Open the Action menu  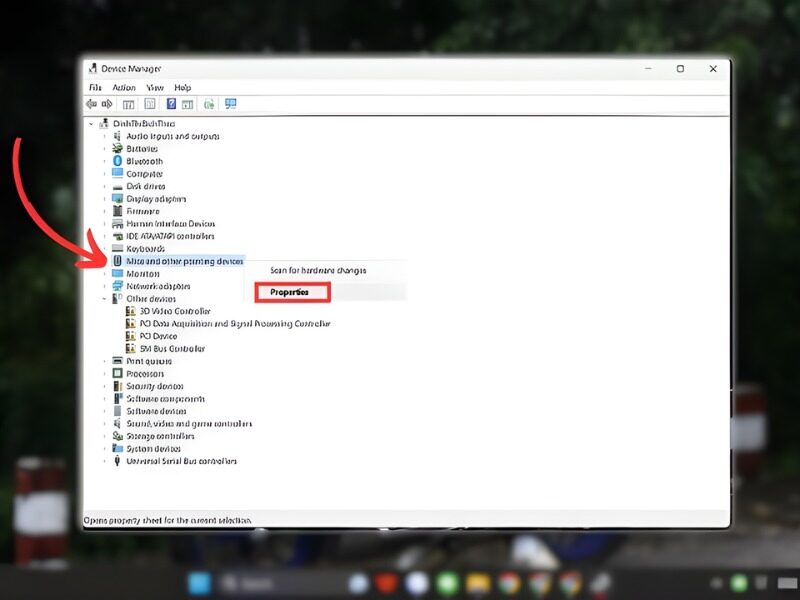point(123,88)
